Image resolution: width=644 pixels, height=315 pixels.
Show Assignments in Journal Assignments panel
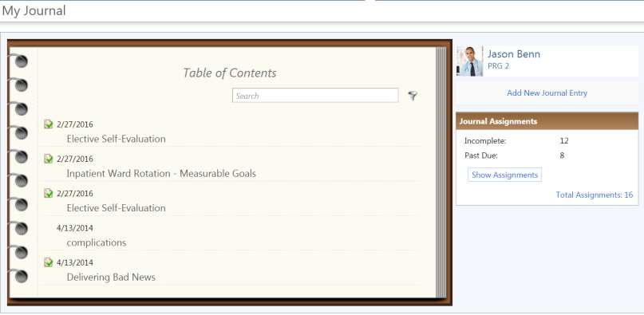coord(504,175)
